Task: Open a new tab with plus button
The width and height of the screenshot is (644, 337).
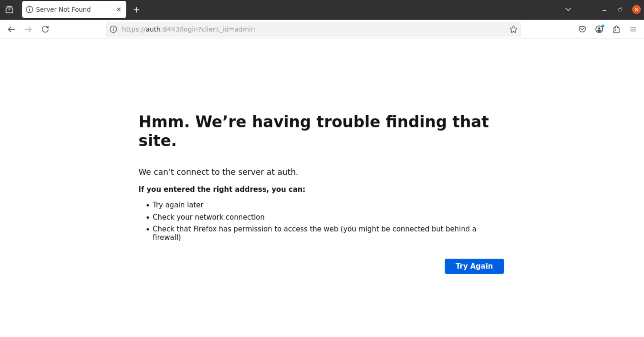Action: point(136,10)
